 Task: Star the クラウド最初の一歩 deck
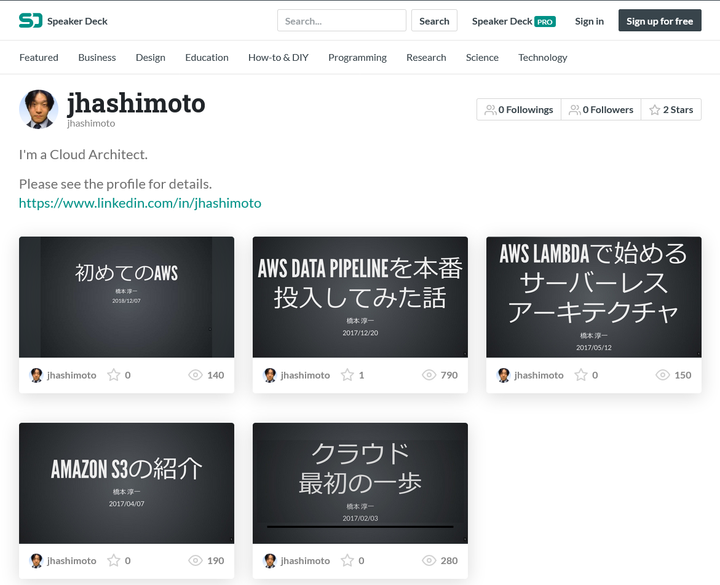click(347, 561)
